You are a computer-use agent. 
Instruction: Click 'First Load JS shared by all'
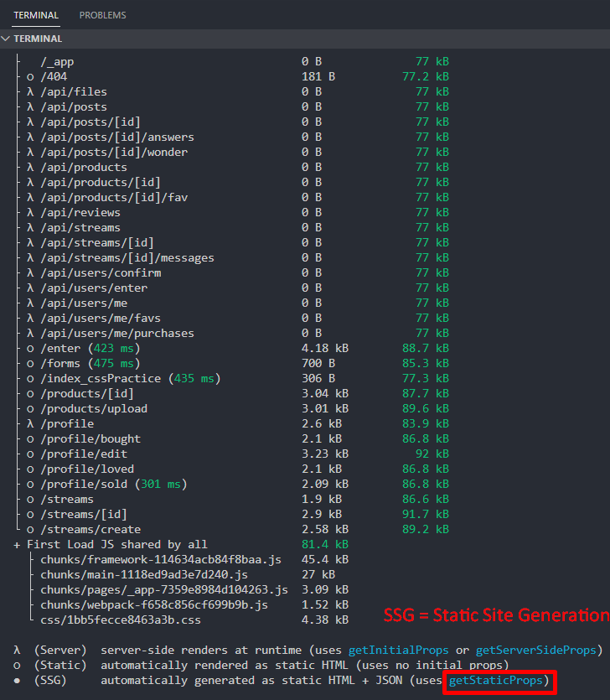click(117, 545)
